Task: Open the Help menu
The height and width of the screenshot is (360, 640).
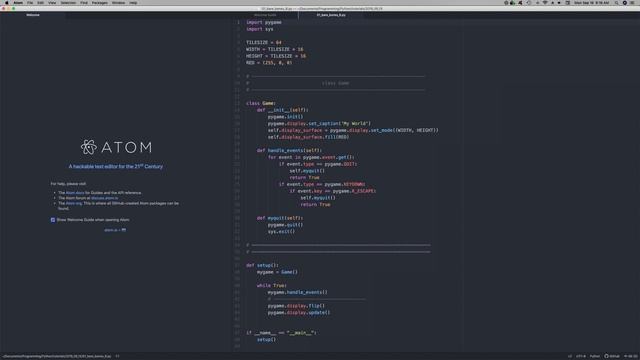Action: tap(133, 3)
